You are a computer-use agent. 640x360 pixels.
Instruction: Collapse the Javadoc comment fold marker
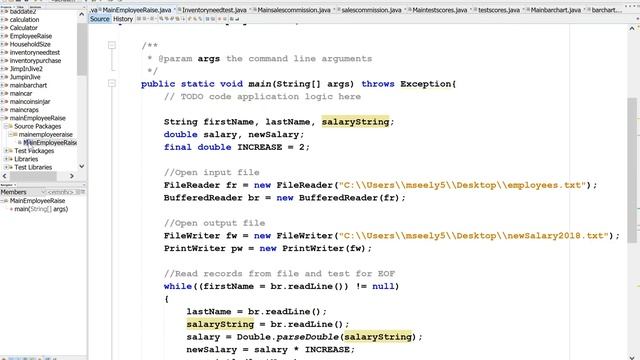(x=111, y=45)
